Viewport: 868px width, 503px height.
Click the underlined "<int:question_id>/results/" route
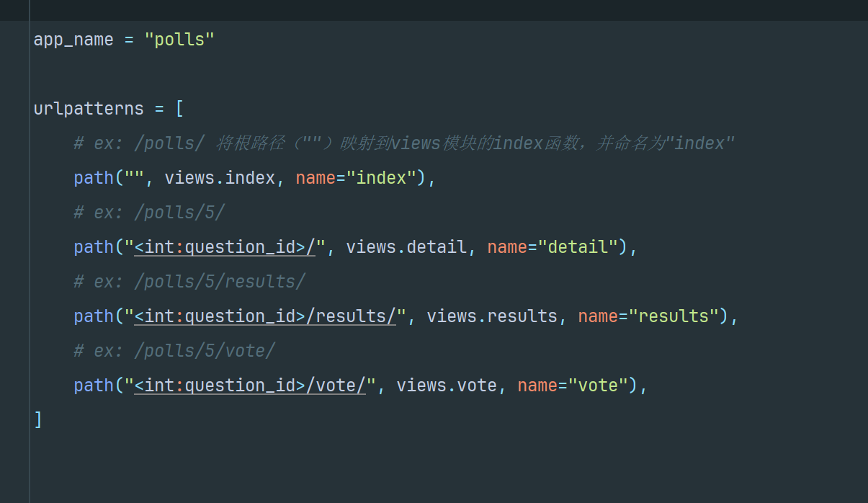coord(265,316)
